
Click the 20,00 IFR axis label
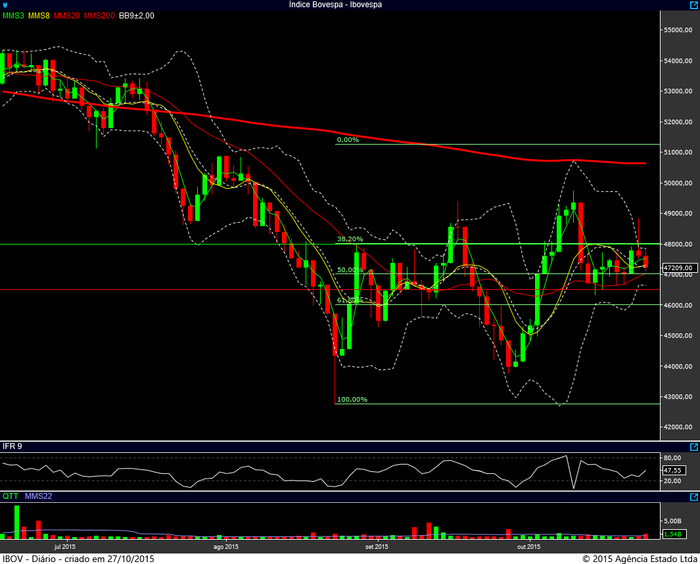[672, 481]
